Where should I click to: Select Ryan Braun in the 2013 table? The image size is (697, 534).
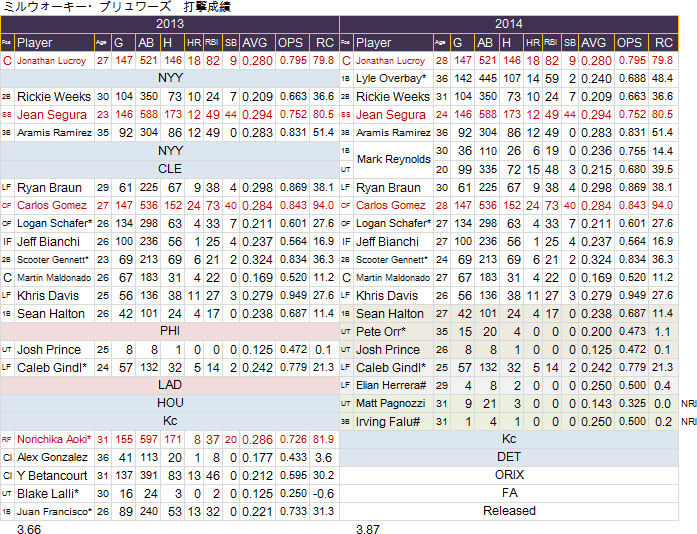coord(49,188)
